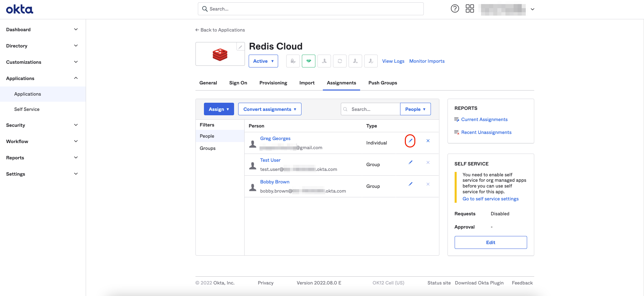Edit the Redis Cloud logo with the pencil
The height and width of the screenshot is (296, 644).
pos(240,47)
